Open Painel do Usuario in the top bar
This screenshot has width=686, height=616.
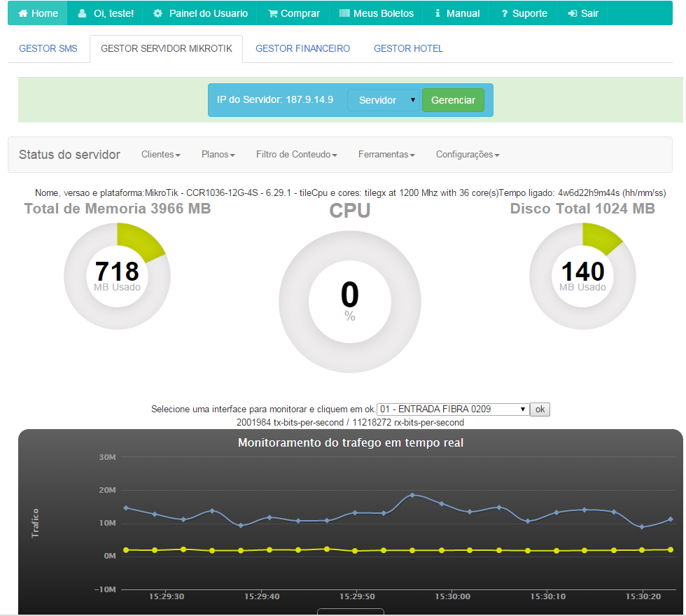click(x=200, y=13)
